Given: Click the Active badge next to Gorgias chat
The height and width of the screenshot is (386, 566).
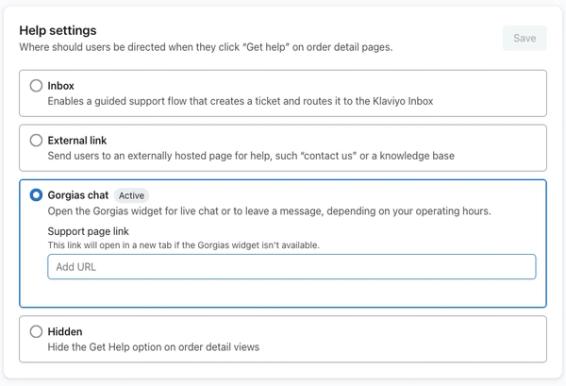Looking at the screenshot, I should click(x=131, y=195).
